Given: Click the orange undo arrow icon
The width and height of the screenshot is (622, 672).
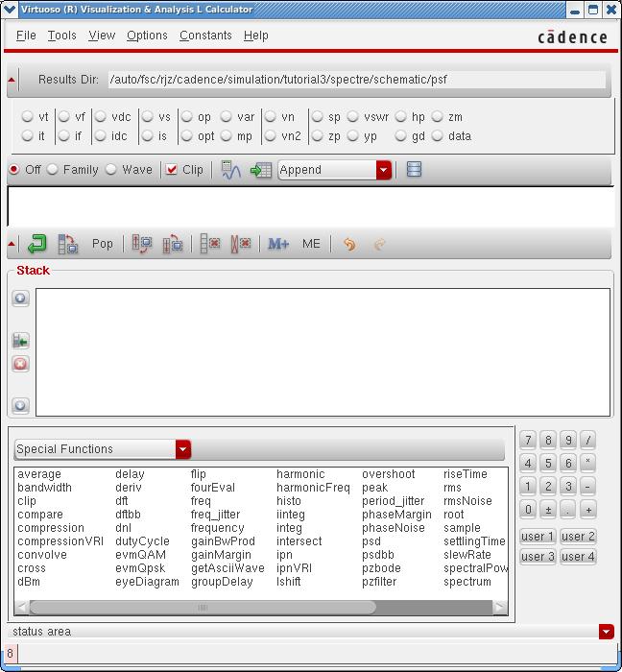Looking at the screenshot, I should click(x=349, y=244).
